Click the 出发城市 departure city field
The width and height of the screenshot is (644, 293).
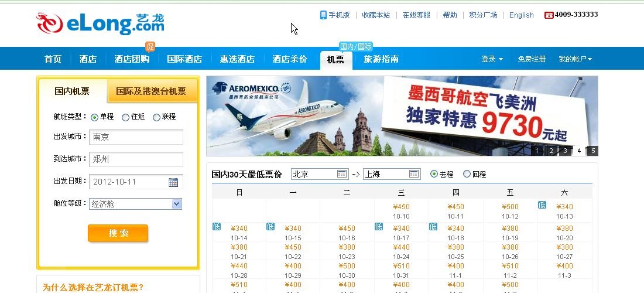click(136, 137)
